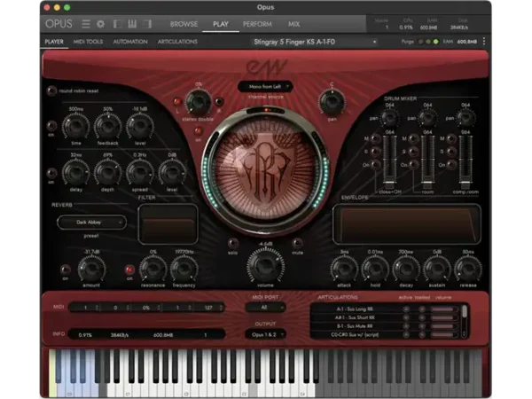
Task: Toggle the chorus effect on button
Action: pos(51,173)
